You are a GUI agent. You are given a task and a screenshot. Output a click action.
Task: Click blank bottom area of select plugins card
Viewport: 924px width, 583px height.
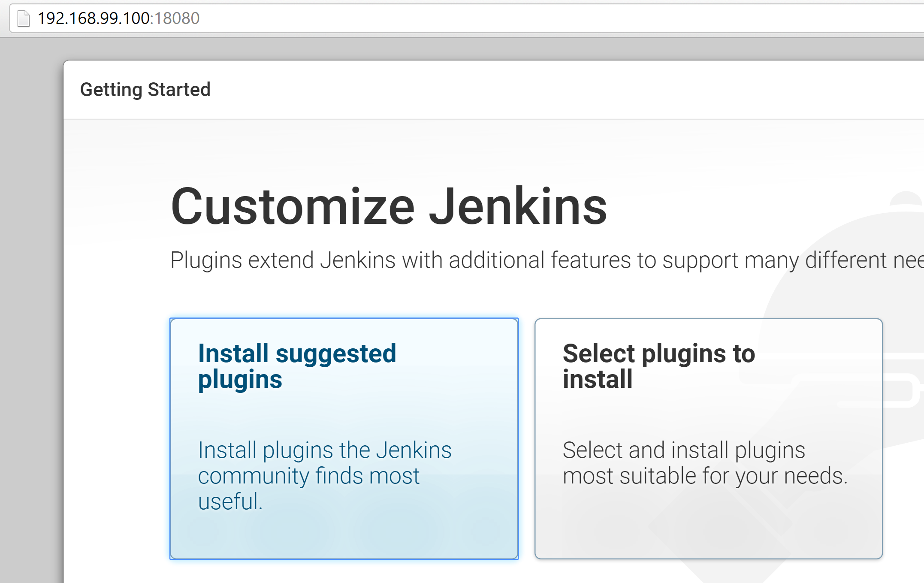708,532
